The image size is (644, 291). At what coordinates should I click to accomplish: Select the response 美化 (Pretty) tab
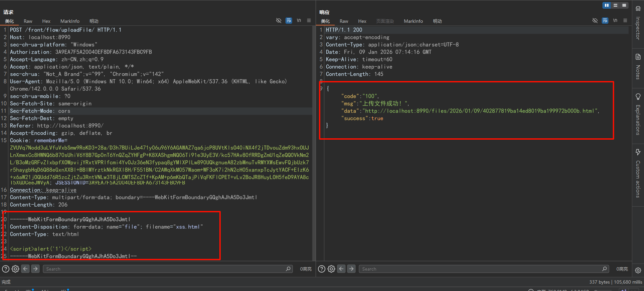tap(325, 21)
